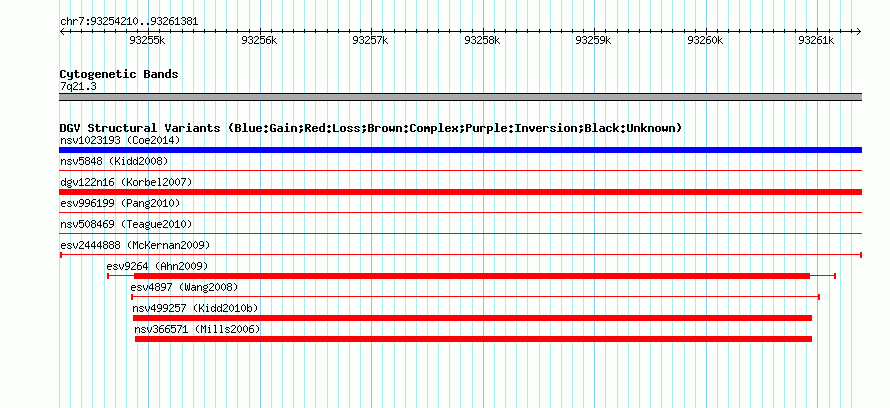Click the thin red nsv508469 variant line
Viewport: 890px width, 408px height.
point(460,233)
